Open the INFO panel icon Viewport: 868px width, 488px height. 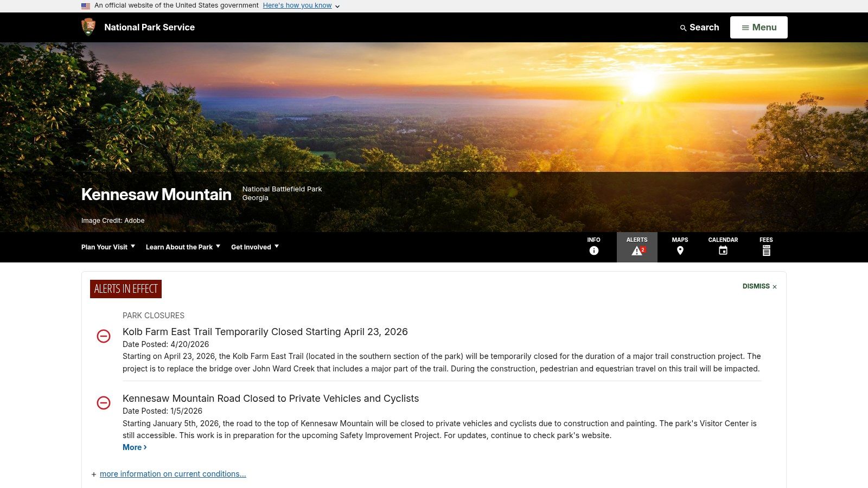pos(593,250)
